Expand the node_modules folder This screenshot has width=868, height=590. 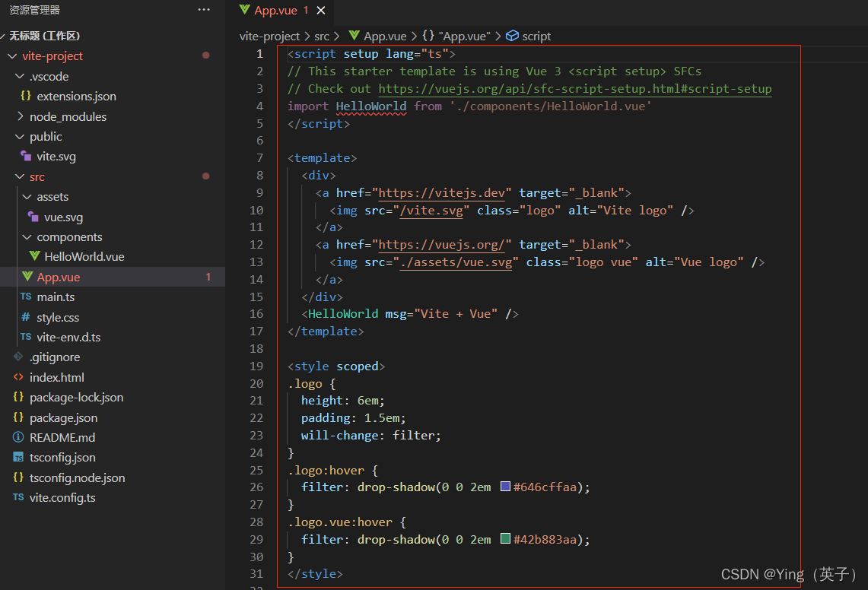[x=21, y=117]
